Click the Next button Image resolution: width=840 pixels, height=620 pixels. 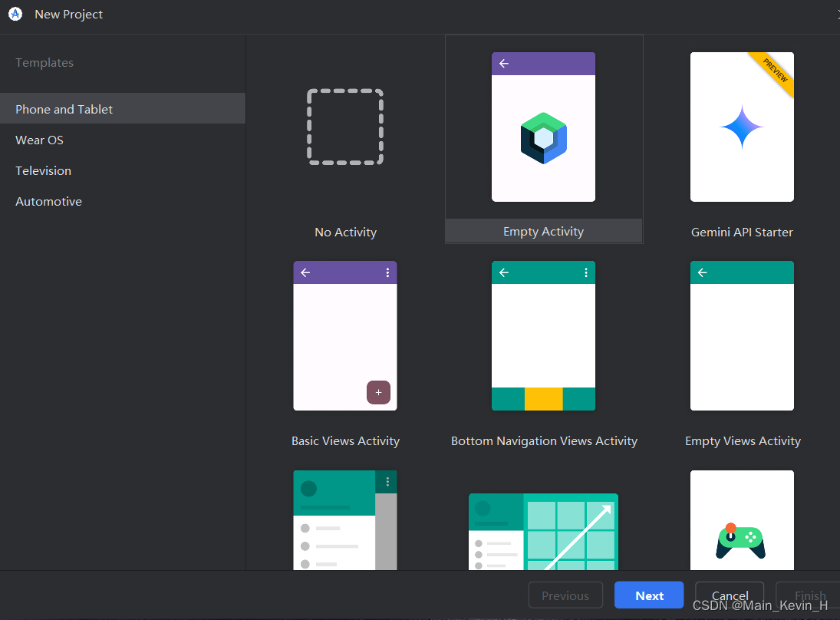pyautogui.click(x=649, y=595)
